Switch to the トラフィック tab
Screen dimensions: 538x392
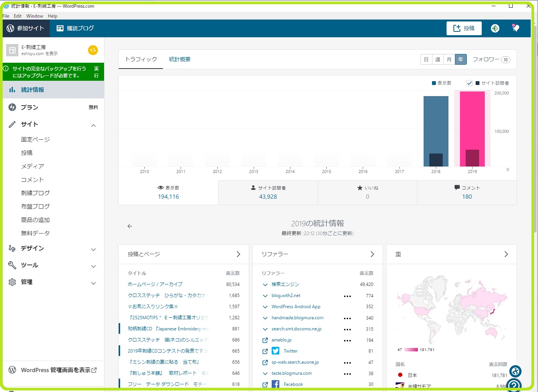[x=141, y=59]
